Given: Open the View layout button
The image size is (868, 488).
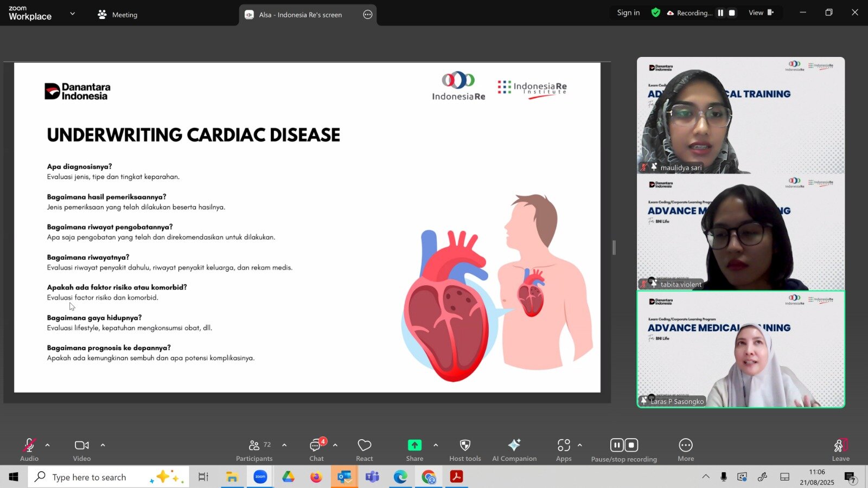Looking at the screenshot, I should 761,13.
